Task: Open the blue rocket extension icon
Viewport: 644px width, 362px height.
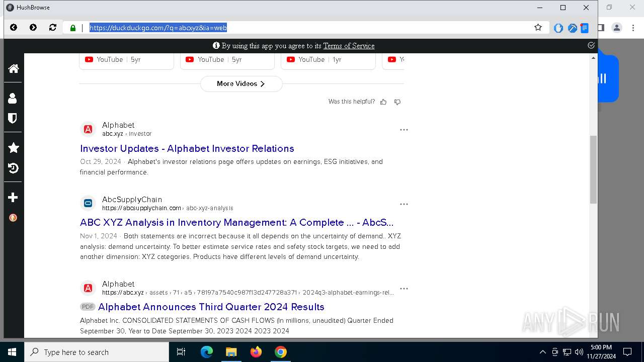Action: (x=572, y=28)
